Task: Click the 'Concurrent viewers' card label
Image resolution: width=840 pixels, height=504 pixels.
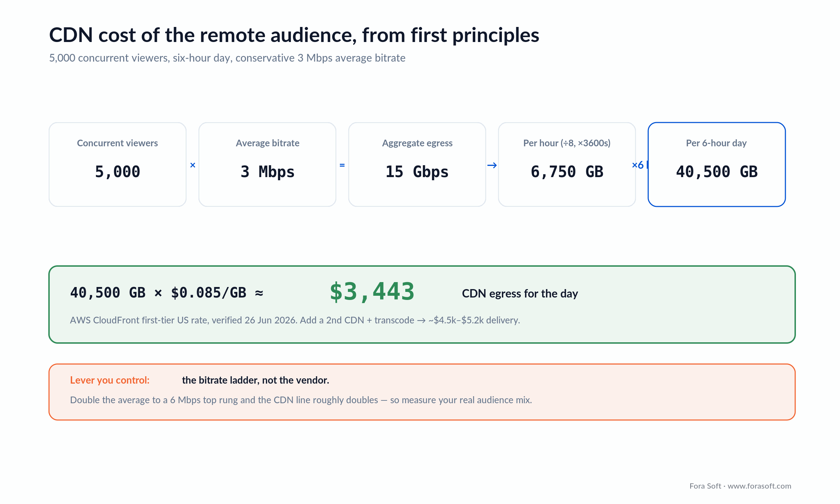Action: click(x=117, y=143)
